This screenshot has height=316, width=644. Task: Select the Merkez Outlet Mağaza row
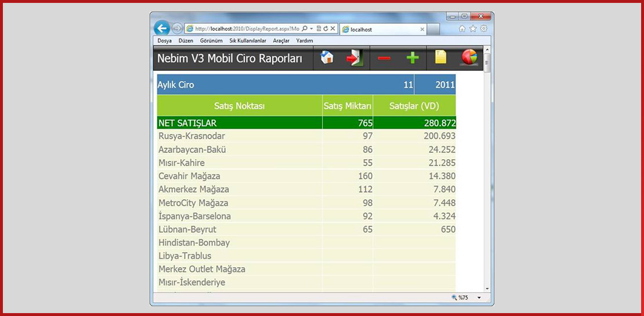pos(306,269)
